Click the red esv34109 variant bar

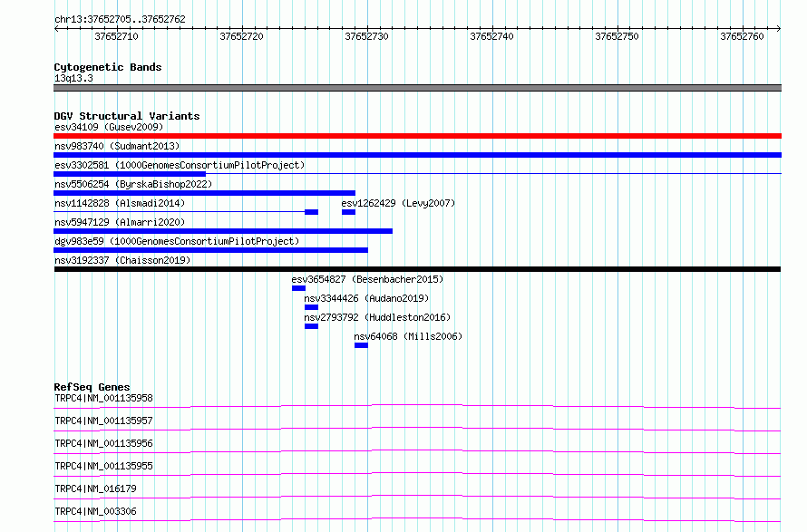pyautogui.click(x=417, y=136)
